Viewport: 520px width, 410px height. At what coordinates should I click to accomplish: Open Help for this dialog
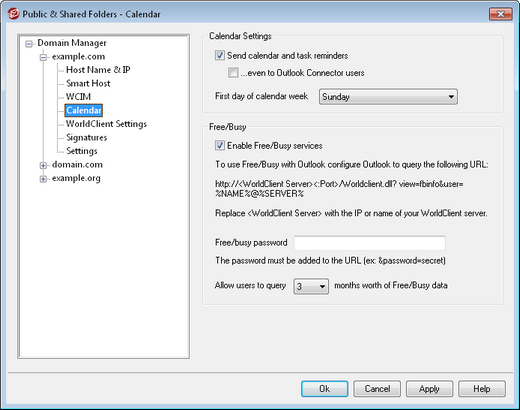coord(482,389)
